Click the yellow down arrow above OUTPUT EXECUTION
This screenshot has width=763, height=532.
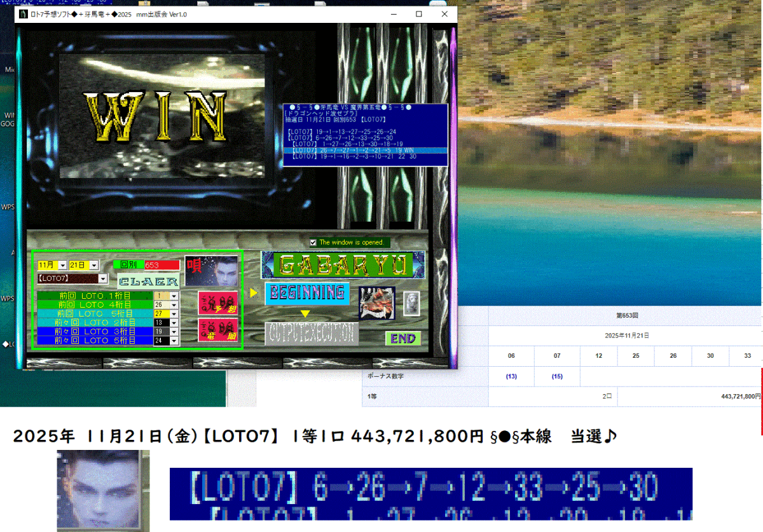pyautogui.click(x=305, y=313)
